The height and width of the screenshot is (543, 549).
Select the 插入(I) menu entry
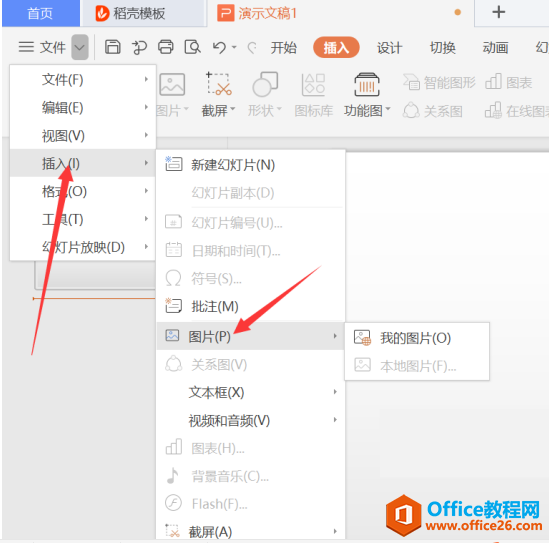click(x=83, y=163)
